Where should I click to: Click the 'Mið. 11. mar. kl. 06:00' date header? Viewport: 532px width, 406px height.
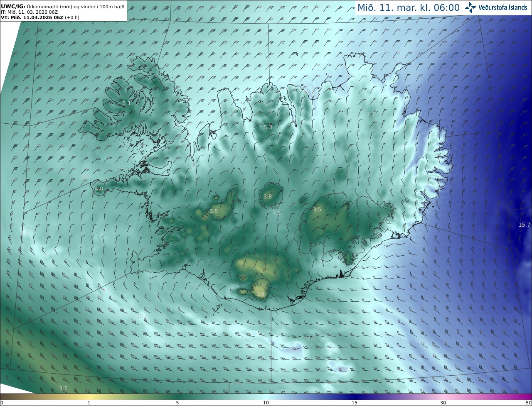pos(409,8)
